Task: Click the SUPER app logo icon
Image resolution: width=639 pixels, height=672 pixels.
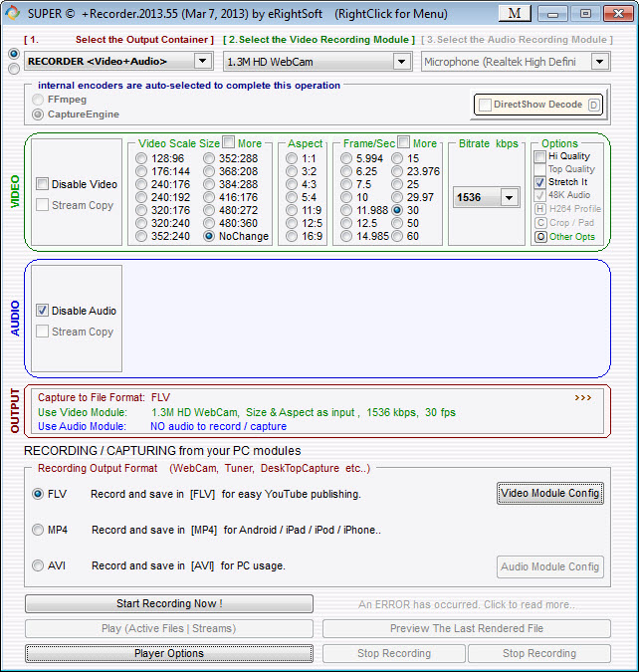Action: pyautogui.click(x=12, y=13)
